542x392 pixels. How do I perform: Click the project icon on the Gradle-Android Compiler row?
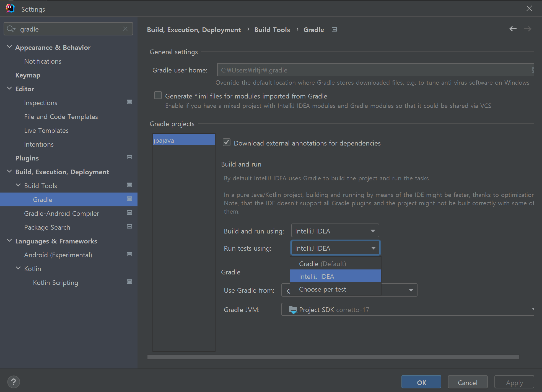(129, 213)
